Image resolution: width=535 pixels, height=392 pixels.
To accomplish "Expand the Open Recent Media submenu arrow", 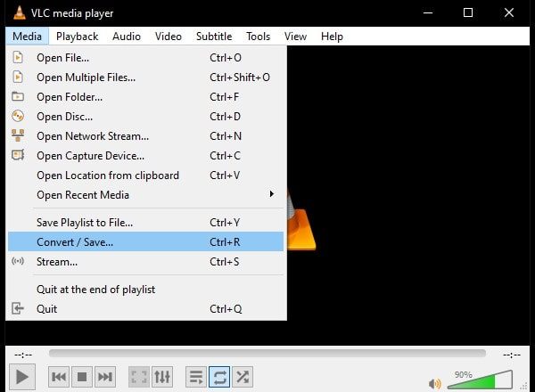I will 272,194.
